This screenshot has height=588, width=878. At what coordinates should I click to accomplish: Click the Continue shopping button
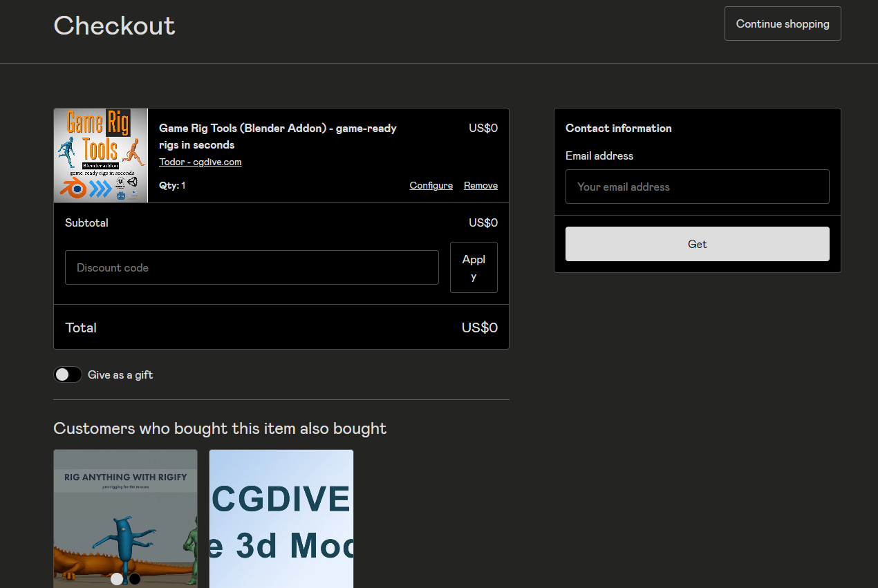[783, 23]
